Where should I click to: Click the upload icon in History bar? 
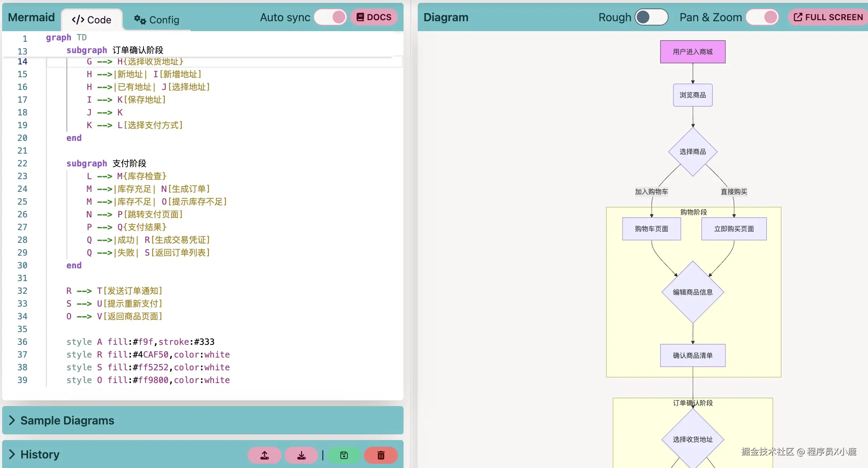point(265,455)
